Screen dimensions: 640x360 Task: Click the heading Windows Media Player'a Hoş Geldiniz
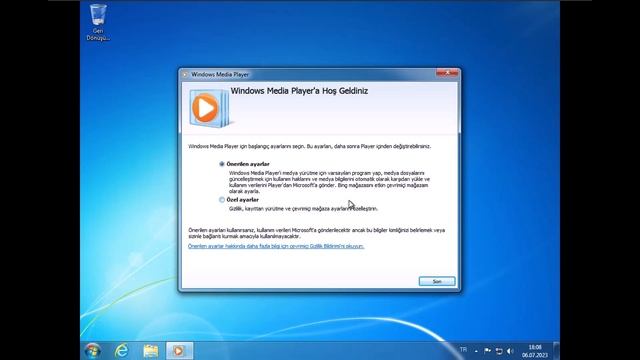[x=299, y=91]
